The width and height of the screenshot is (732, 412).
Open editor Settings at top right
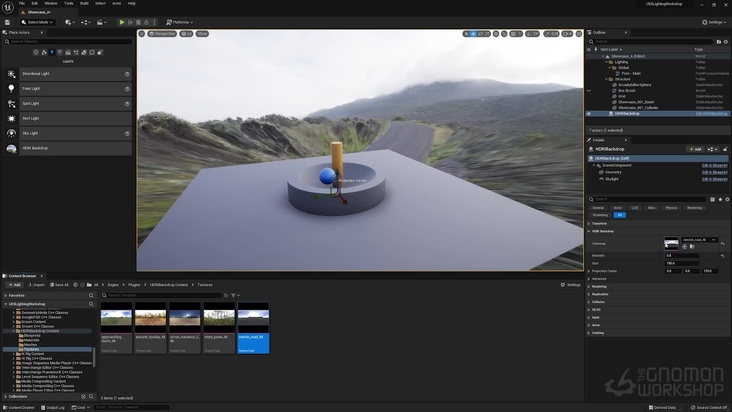pos(714,22)
